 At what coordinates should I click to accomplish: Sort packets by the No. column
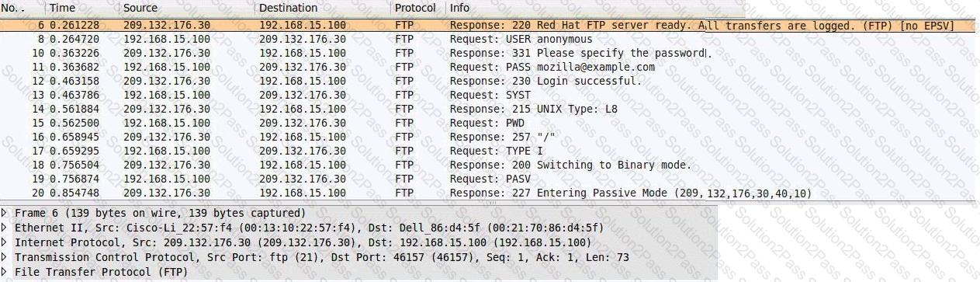tap(22, 8)
